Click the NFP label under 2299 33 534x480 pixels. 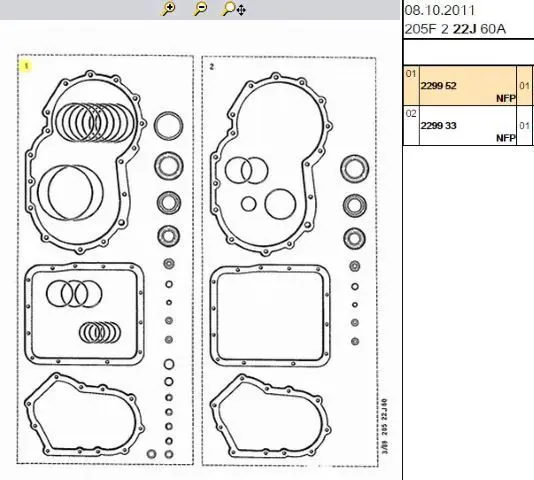506,138
